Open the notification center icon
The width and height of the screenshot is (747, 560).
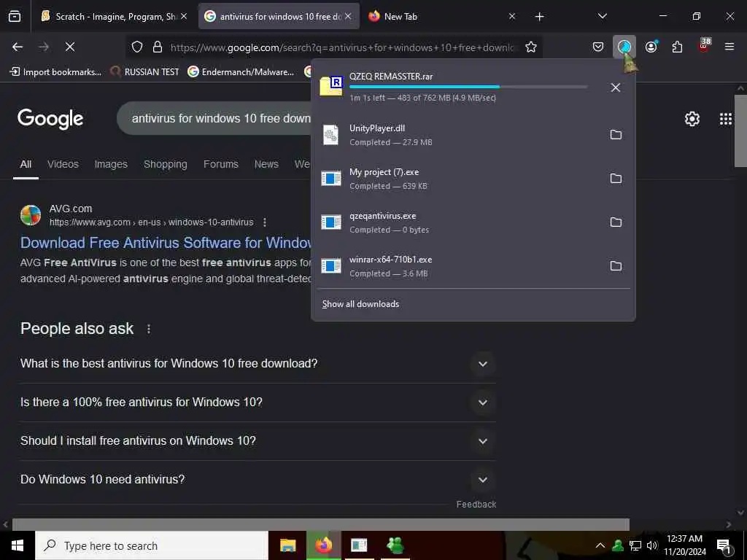click(724, 546)
